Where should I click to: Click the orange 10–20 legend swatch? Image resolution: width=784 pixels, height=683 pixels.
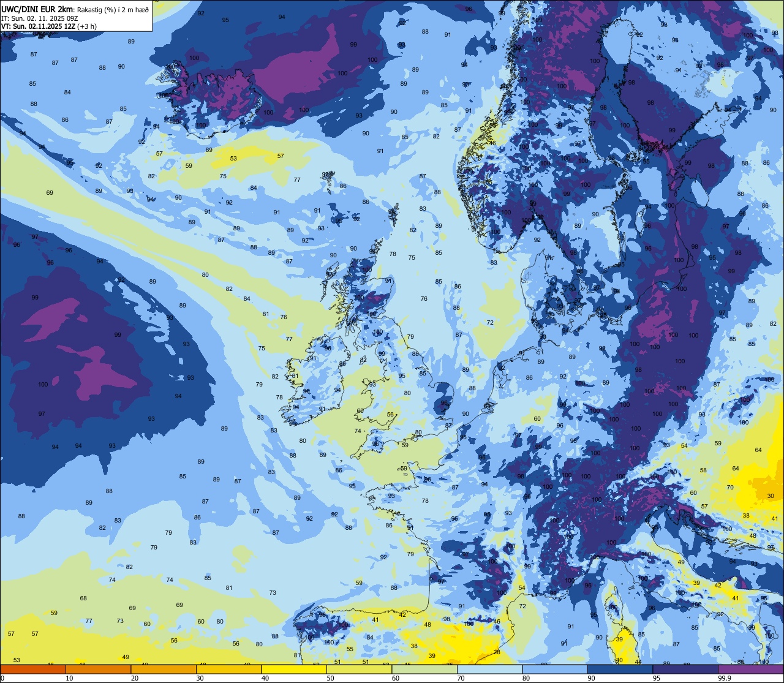[x=98, y=669]
